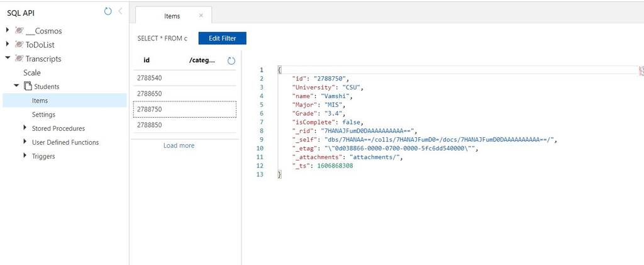
Task: Open Settings under Students container
Action: coord(43,114)
